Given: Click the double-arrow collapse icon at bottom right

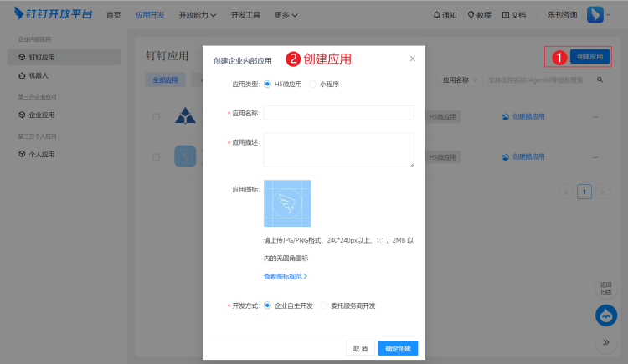Looking at the screenshot, I should point(605,342).
